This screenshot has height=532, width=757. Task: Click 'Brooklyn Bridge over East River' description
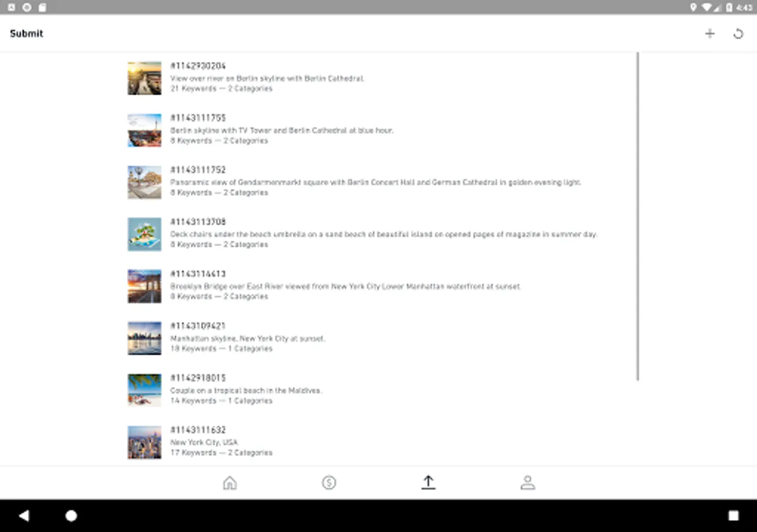pos(345,286)
